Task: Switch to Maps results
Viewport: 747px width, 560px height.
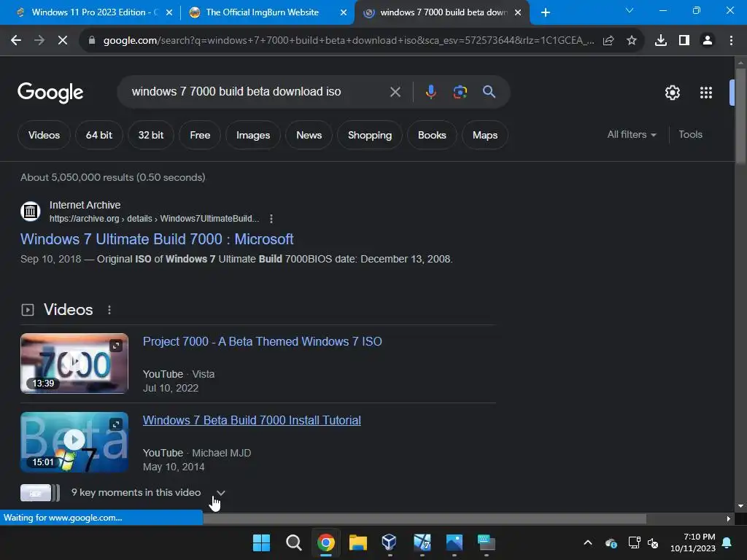Action: (484, 135)
